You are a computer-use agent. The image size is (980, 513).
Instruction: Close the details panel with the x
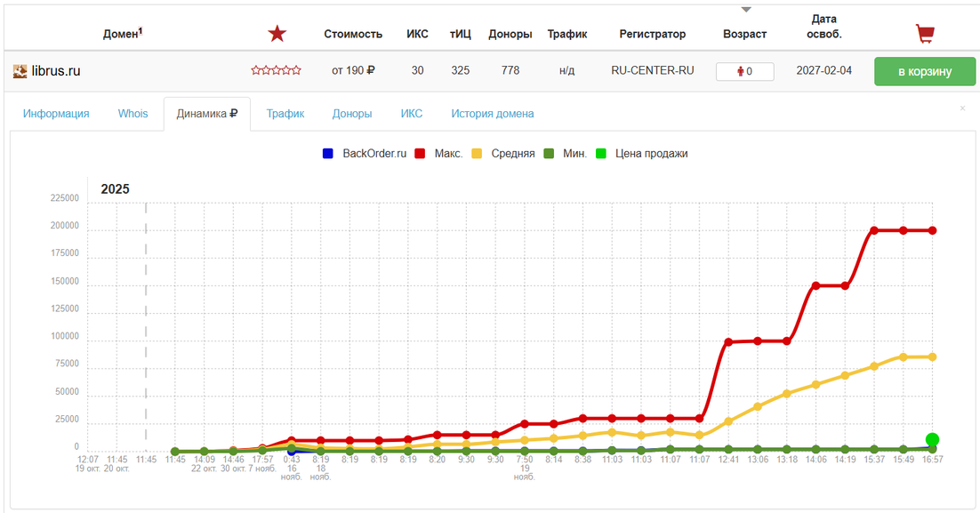962,108
